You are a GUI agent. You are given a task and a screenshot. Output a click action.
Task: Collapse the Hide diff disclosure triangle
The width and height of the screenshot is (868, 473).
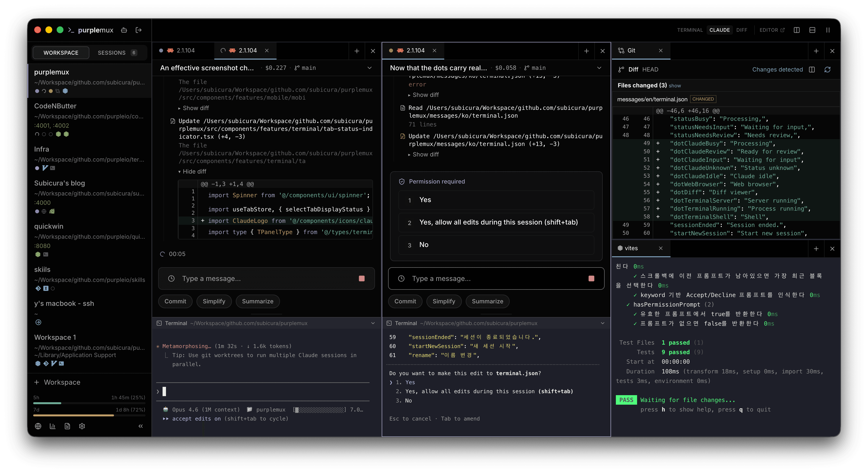(180, 172)
